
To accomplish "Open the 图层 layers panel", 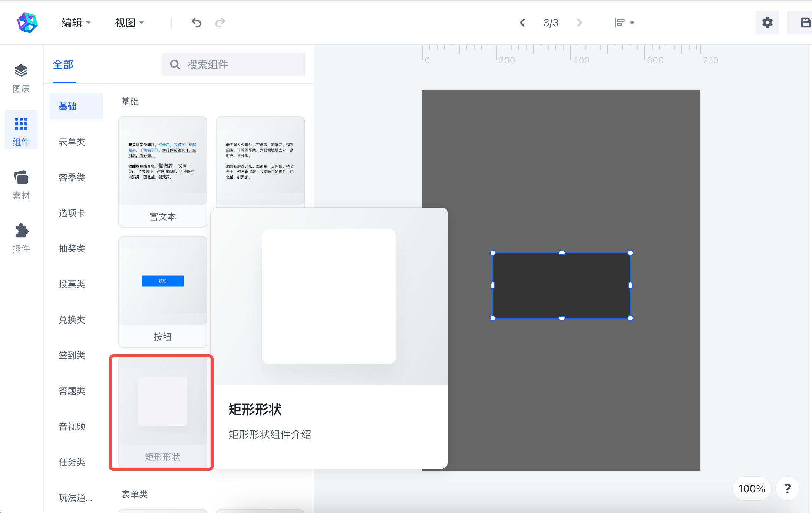I will [21, 78].
